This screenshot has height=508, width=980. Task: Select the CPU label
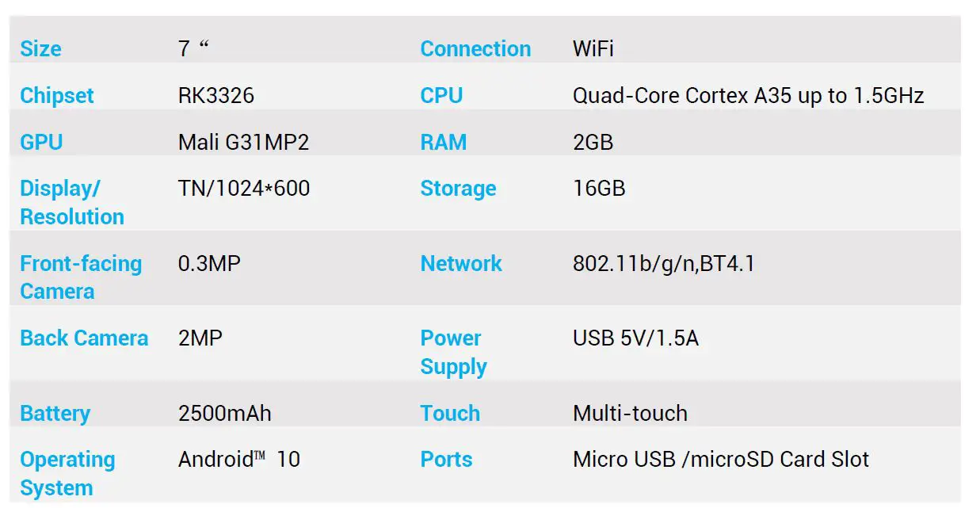click(x=441, y=96)
